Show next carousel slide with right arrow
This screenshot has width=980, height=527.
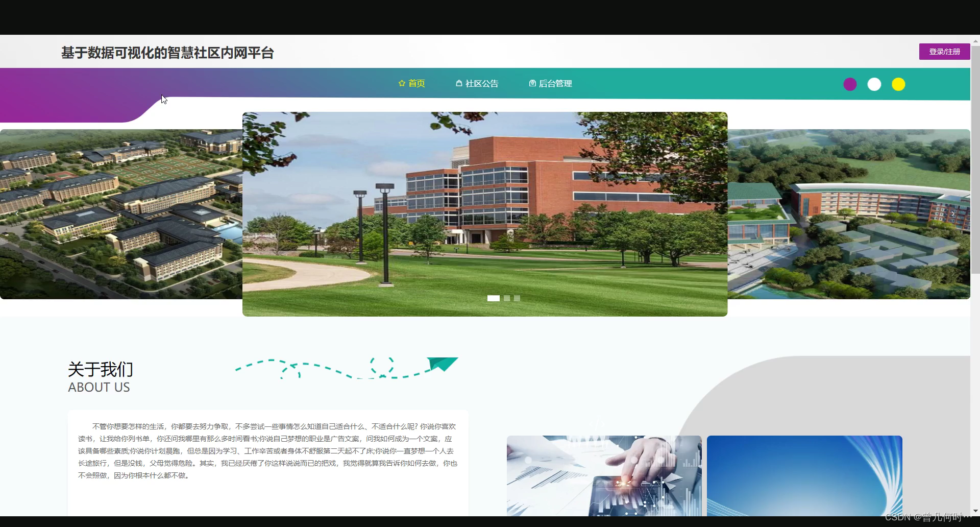(x=953, y=213)
